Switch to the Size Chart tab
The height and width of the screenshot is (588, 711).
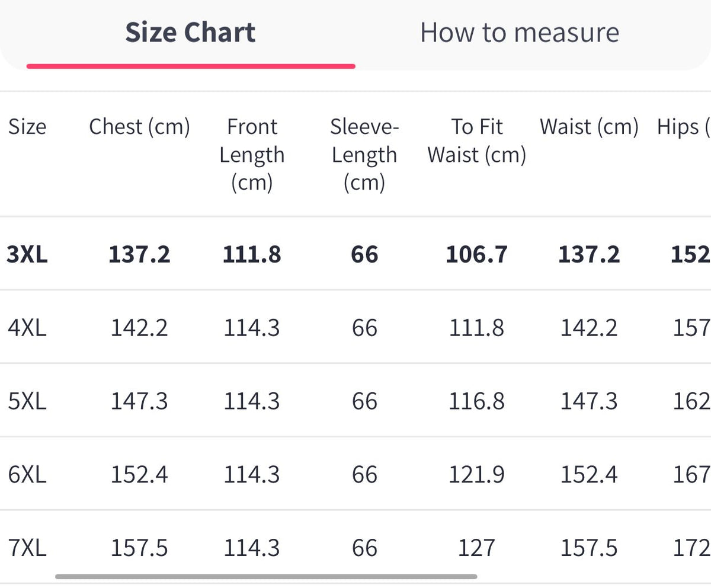click(x=190, y=32)
